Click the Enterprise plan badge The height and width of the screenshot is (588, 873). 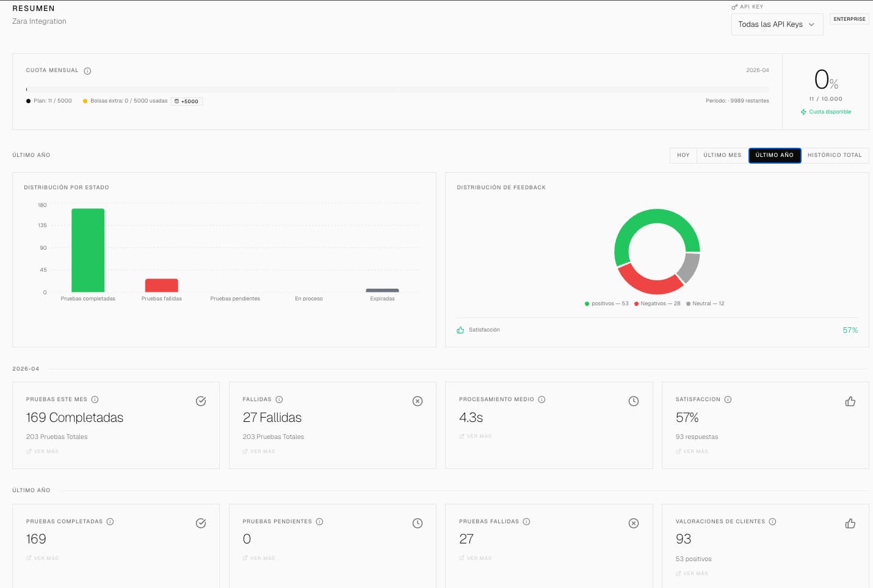[849, 19]
